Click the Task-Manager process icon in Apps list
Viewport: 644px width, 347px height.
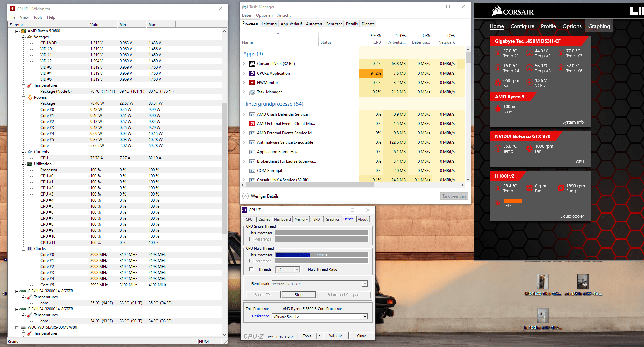click(x=252, y=92)
